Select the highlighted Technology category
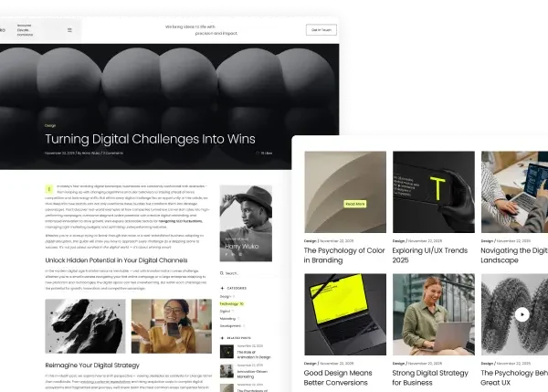 tap(231, 304)
